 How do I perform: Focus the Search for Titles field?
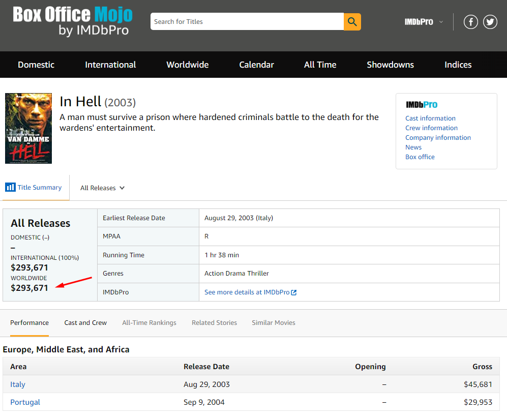(247, 22)
